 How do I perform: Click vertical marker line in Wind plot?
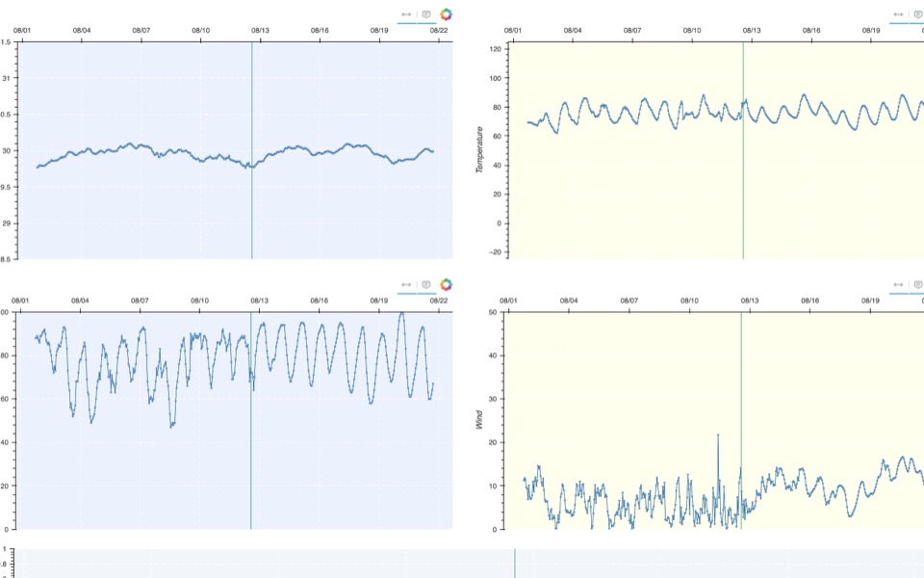(741, 421)
